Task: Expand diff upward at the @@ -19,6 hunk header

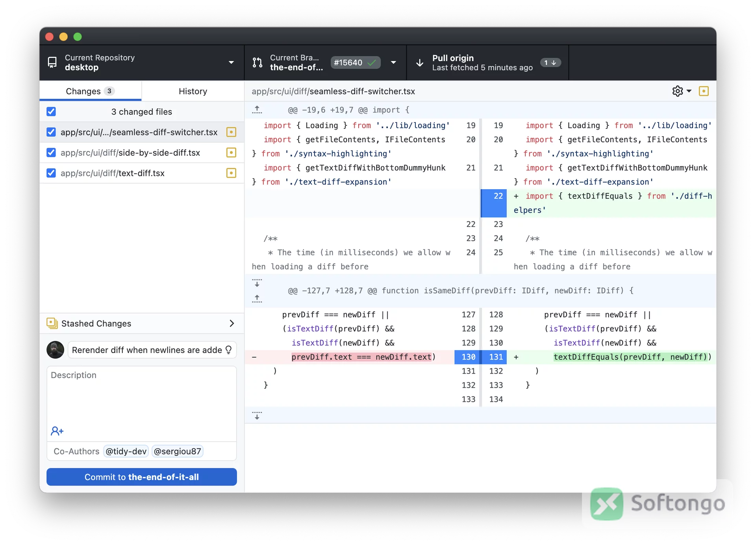Action: click(257, 110)
